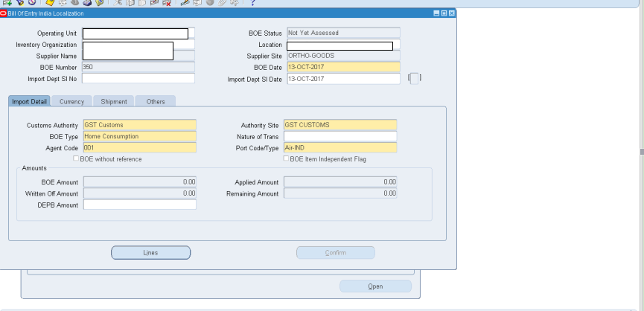The height and width of the screenshot is (311, 644).
Task: Click the Customs Authority field
Action: point(140,125)
